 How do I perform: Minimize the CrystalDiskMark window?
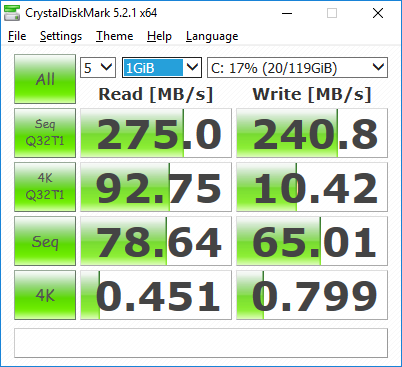287,13
